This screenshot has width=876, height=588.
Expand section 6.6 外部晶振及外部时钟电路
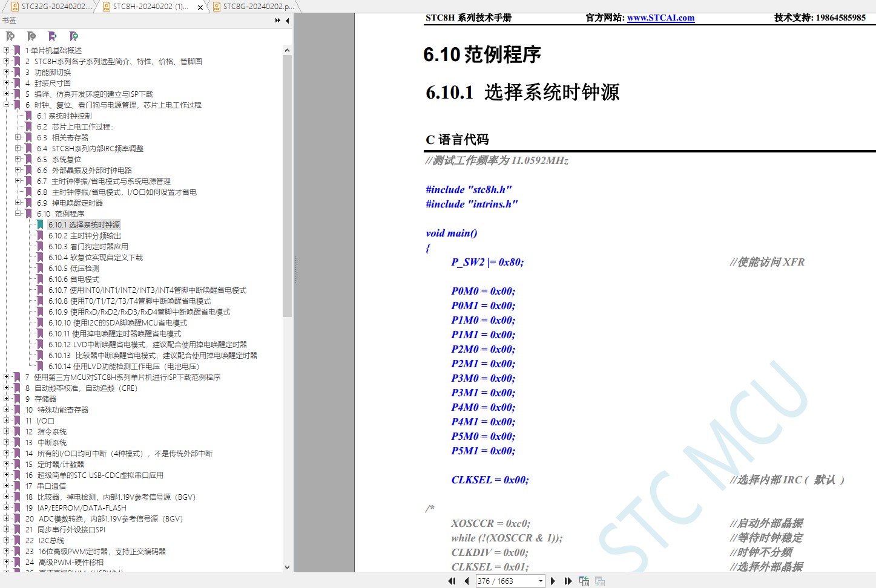(x=18, y=170)
